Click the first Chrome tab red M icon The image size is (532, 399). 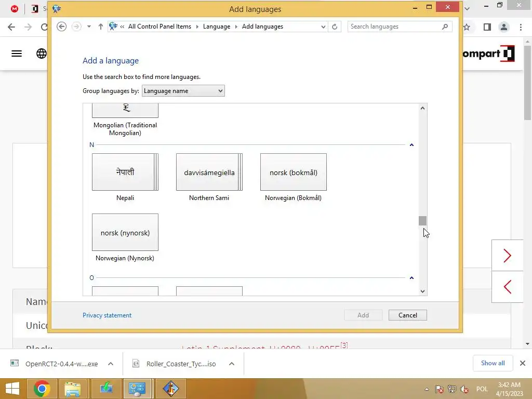14,9
